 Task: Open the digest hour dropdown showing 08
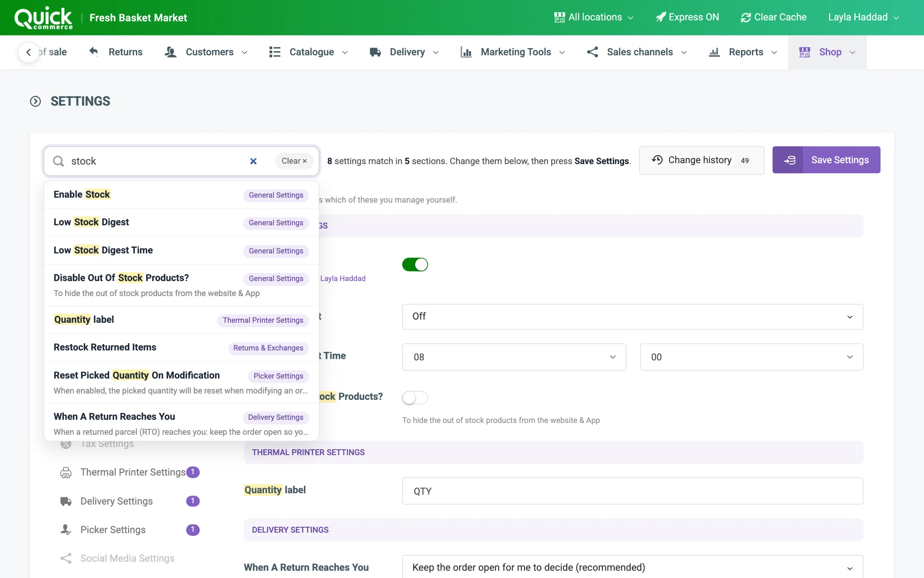514,357
